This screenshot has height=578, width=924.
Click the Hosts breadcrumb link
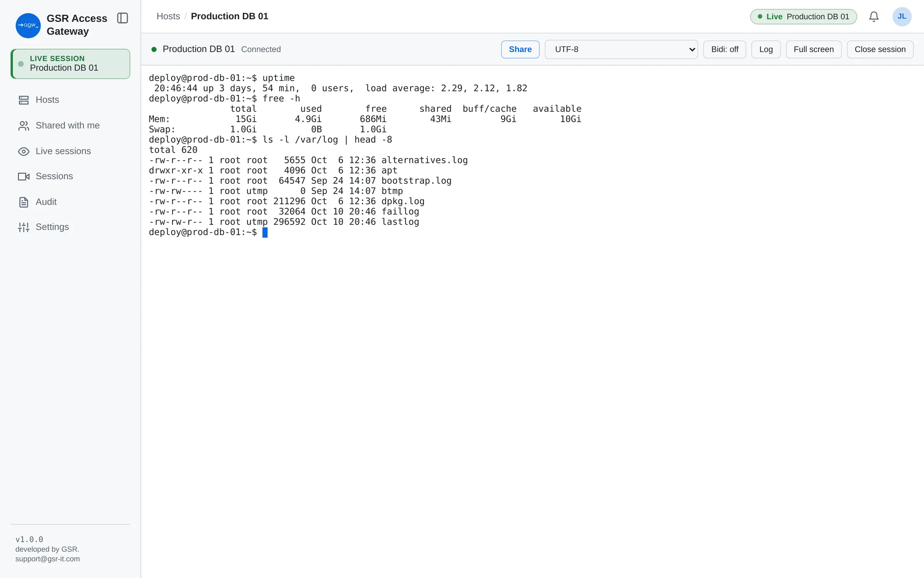click(168, 16)
